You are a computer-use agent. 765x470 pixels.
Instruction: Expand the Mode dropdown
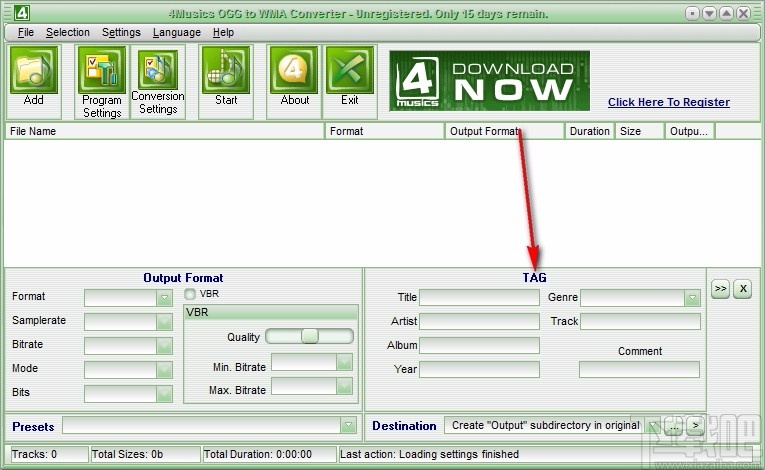click(164, 369)
